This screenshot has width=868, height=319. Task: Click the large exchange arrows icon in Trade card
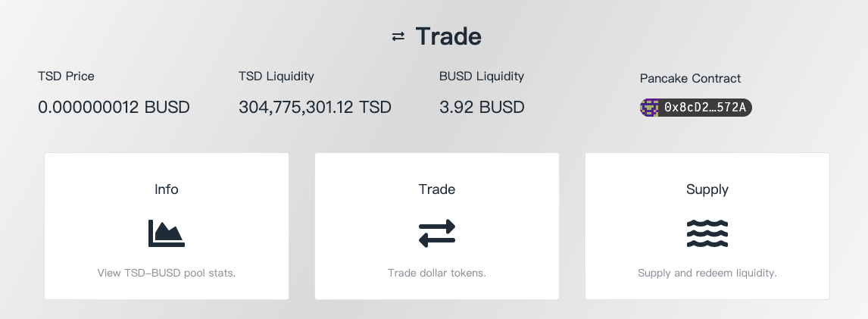click(x=437, y=233)
